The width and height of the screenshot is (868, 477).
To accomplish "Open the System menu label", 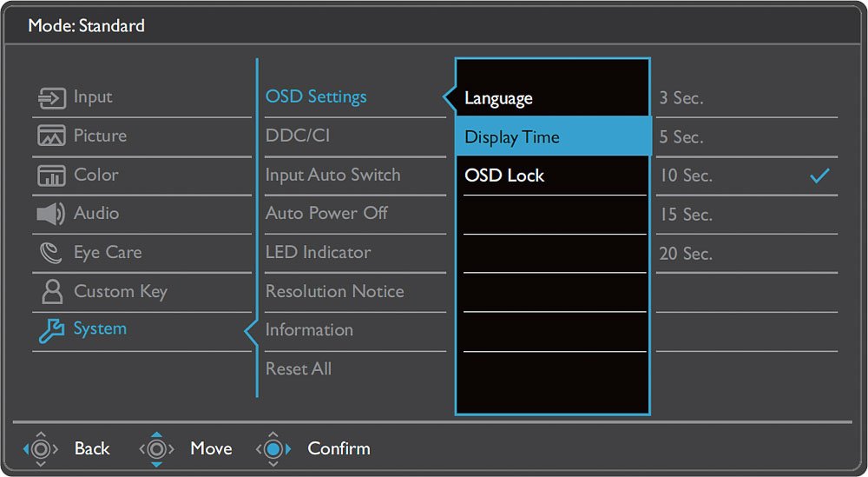I will coord(100,329).
